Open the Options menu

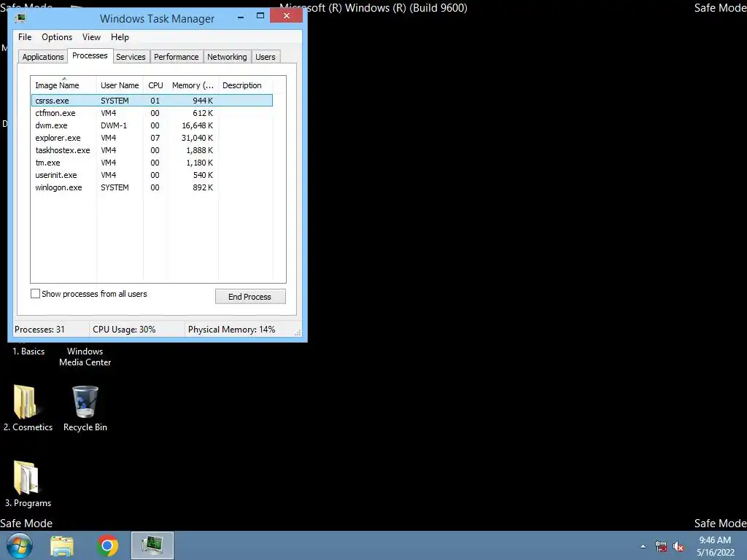57,37
